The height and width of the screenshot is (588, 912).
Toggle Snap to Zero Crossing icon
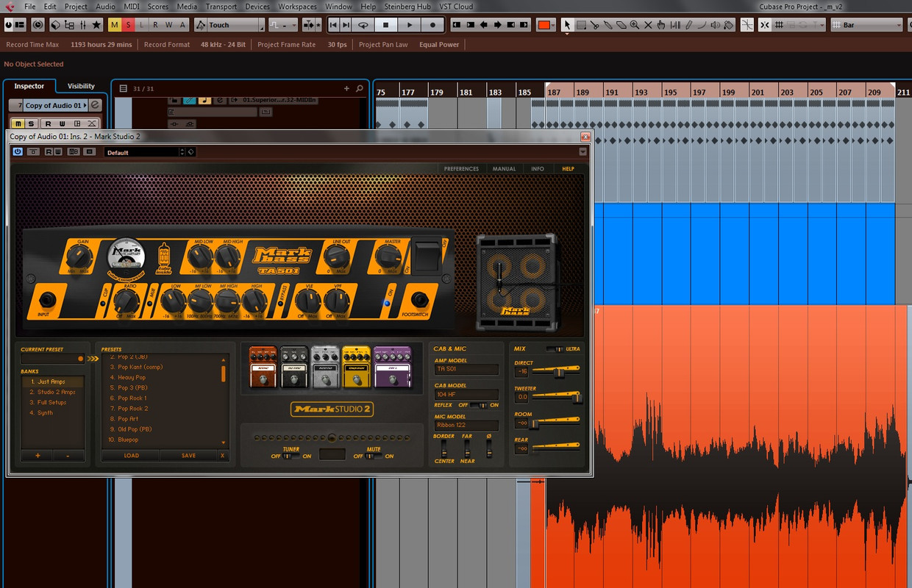click(x=747, y=25)
